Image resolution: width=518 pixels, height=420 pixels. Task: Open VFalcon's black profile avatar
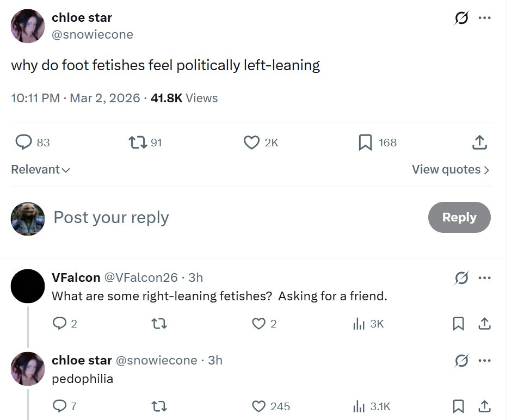point(28,286)
